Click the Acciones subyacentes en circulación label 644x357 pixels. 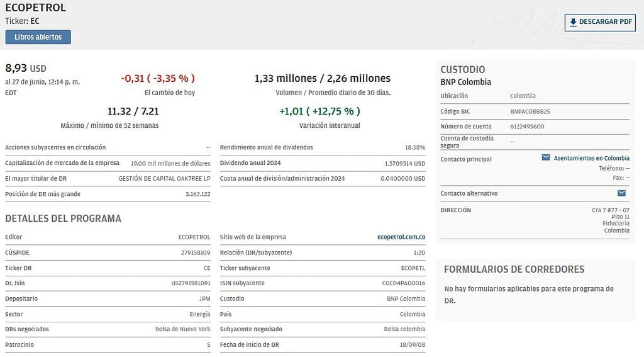(55, 147)
